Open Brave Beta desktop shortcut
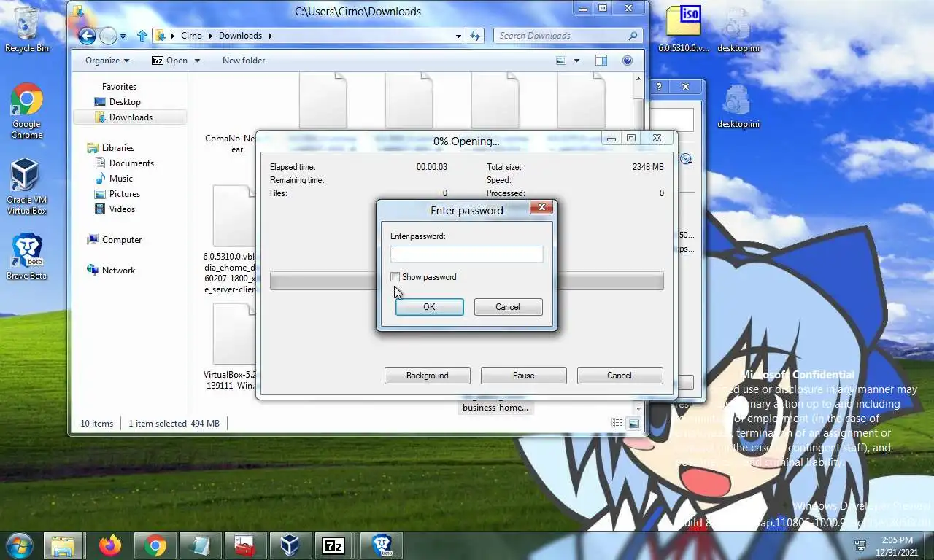 (27, 257)
